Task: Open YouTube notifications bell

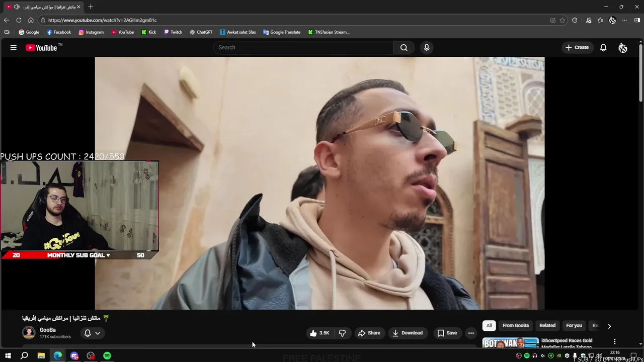Action: tap(603, 48)
